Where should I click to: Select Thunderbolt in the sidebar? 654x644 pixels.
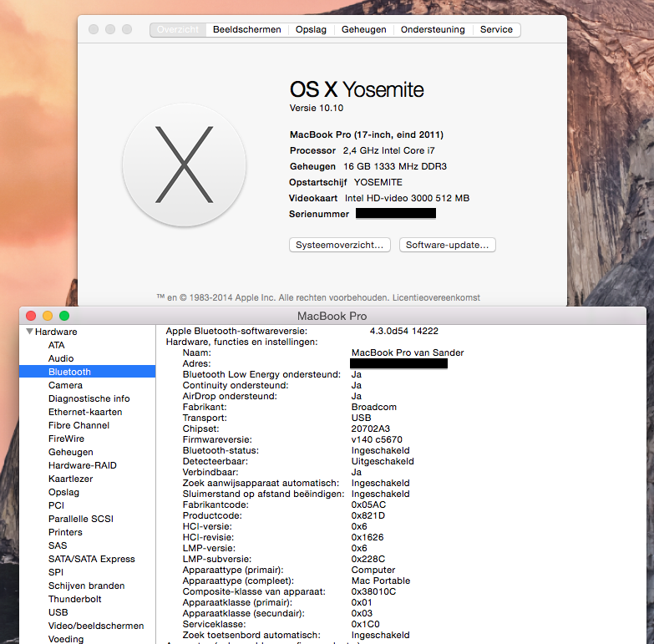74,599
